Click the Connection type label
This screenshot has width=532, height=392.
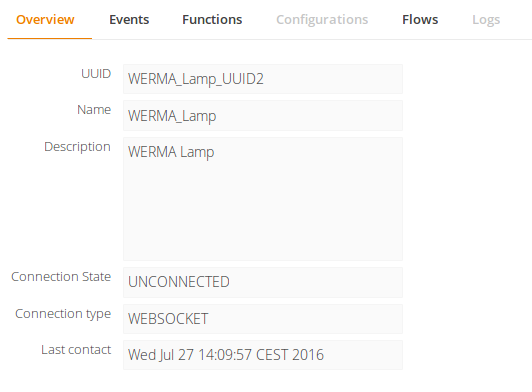point(63,314)
